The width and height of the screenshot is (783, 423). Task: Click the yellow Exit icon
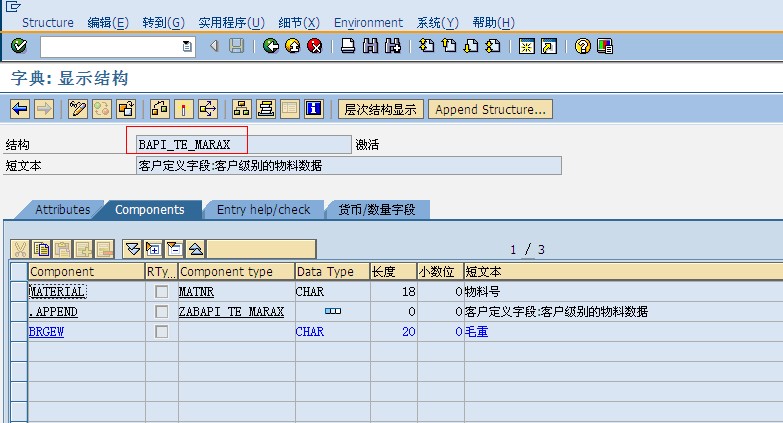[293, 46]
